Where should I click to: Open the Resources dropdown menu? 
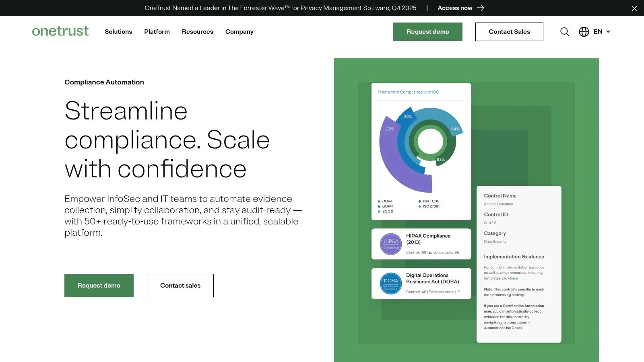(197, 32)
